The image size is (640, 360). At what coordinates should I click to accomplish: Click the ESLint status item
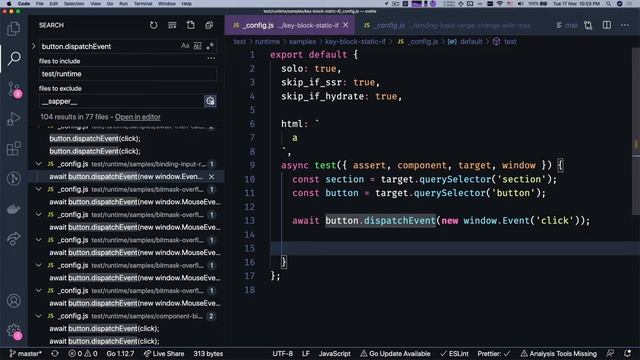click(454, 353)
